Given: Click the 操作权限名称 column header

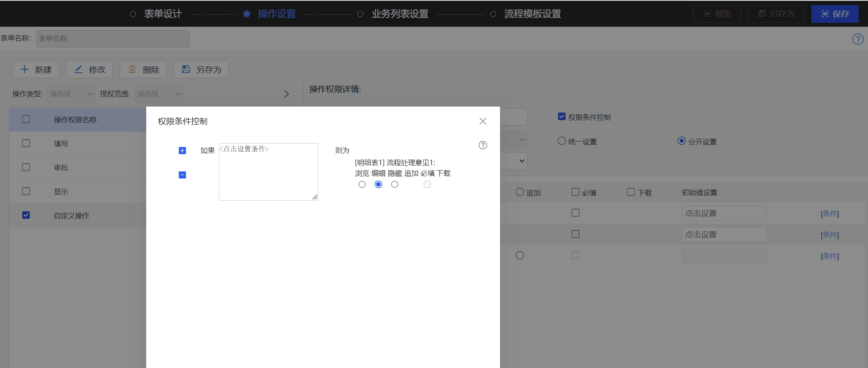Looking at the screenshot, I should [75, 120].
